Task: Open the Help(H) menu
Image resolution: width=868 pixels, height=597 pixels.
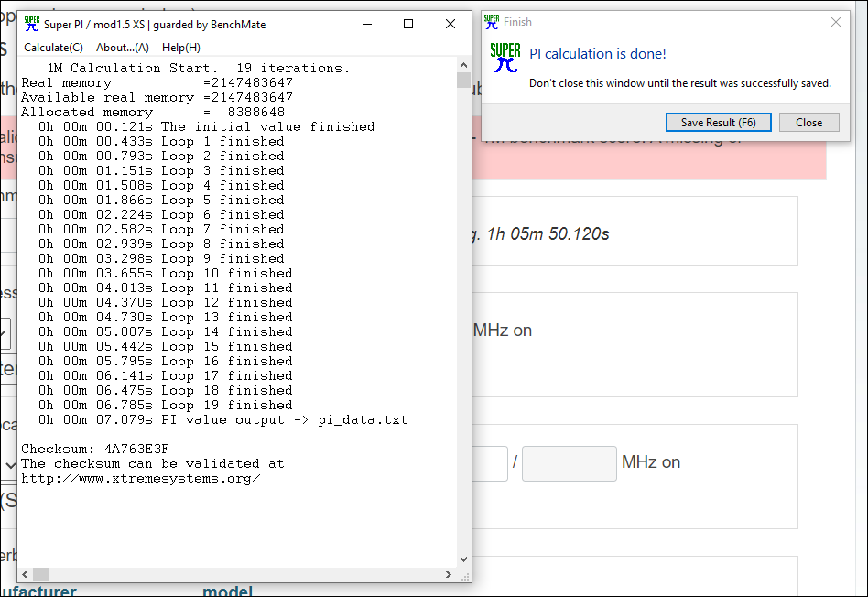Action: (x=181, y=48)
